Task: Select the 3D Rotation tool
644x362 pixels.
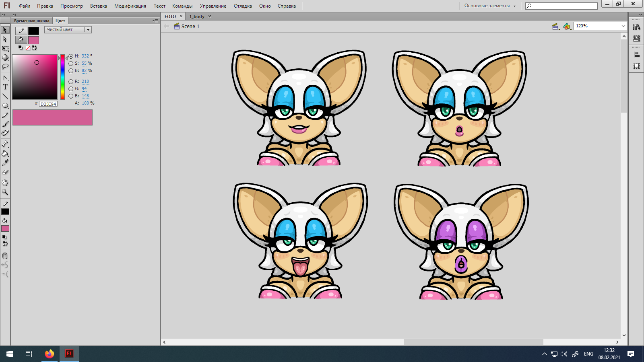Action: click(x=5, y=58)
